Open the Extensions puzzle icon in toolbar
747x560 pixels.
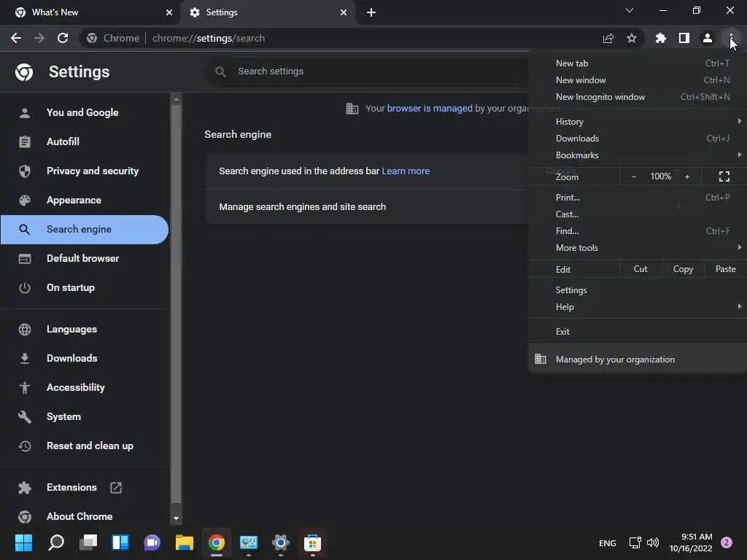click(x=661, y=38)
